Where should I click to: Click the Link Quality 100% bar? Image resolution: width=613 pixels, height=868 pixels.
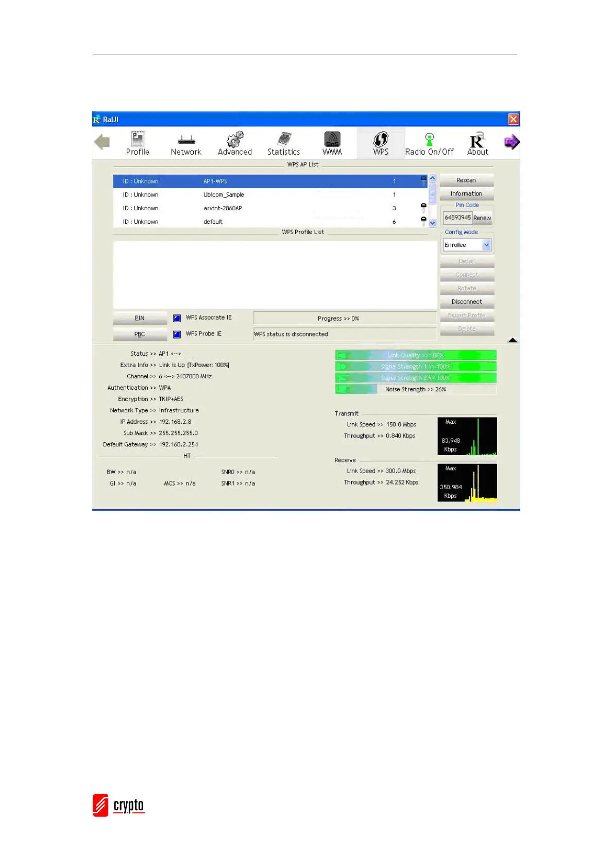(416, 355)
